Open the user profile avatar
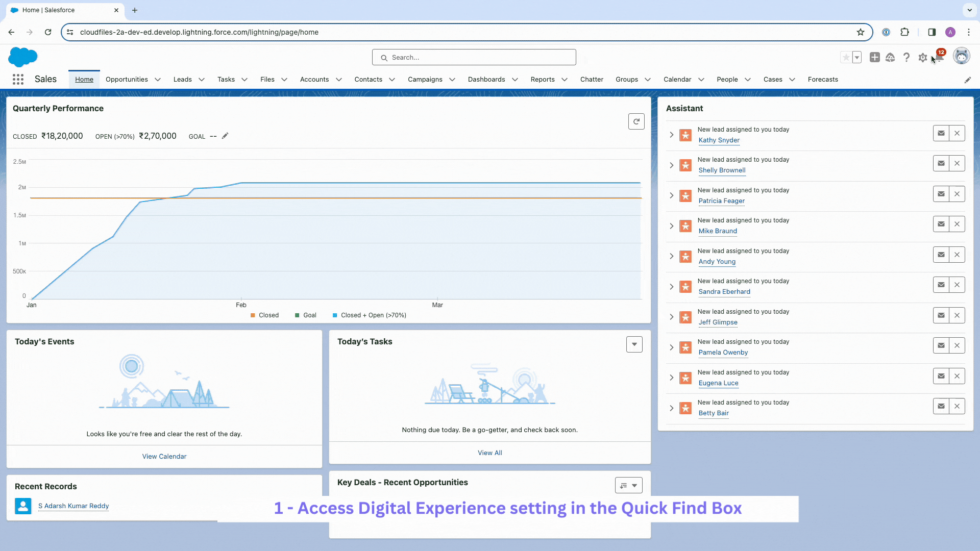Image resolution: width=980 pixels, height=551 pixels. pyautogui.click(x=962, y=56)
